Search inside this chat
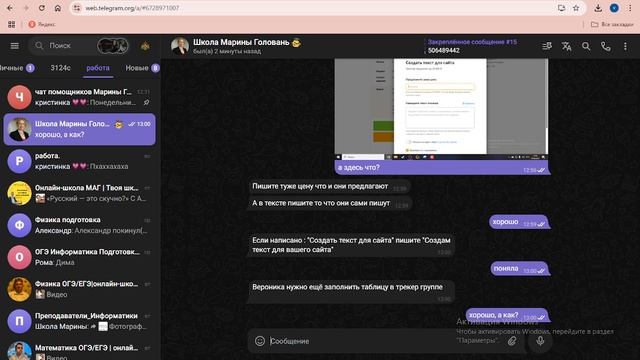 (x=586, y=46)
